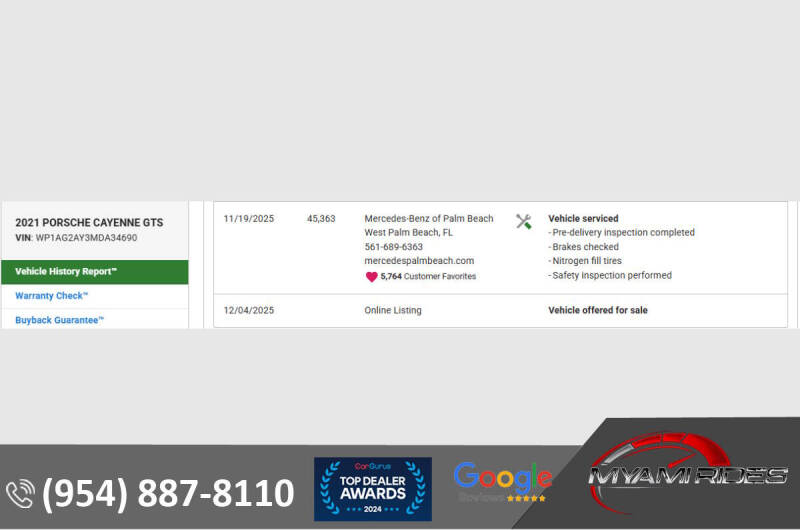The image size is (800, 530).
Task: Click the CarGurus Top Dealer Awards badge
Action: click(x=372, y=489)
